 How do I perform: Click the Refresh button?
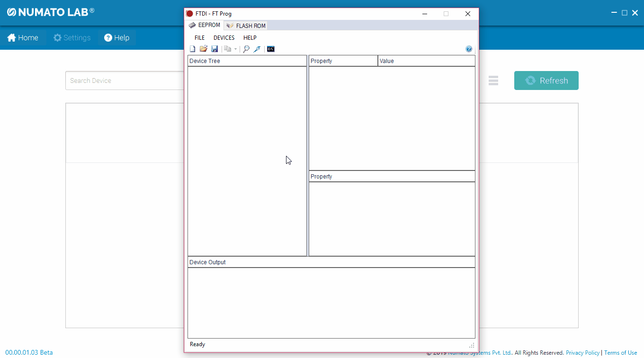[546, 81]
